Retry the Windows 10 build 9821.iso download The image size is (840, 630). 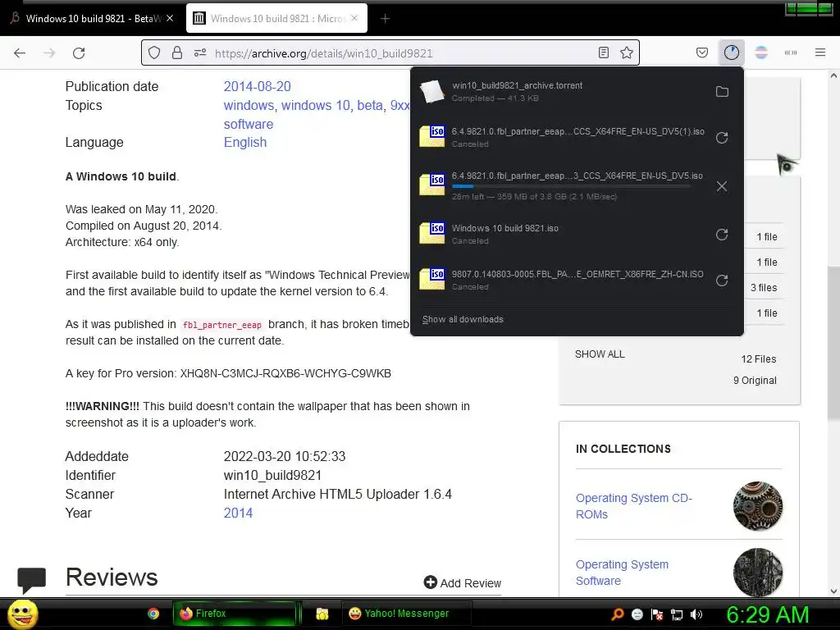click(x=722, y=235)
